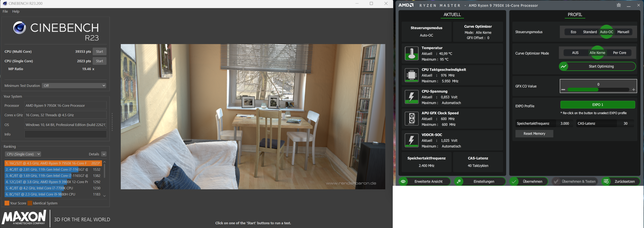Click the gears icon for Einstellungen

pyautogui.click(x=459, y=181)
